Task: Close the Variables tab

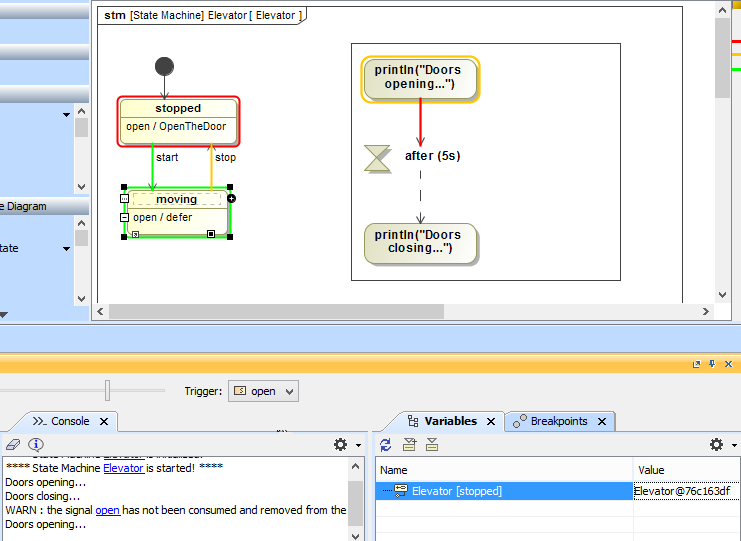Action: click(491, 422)
